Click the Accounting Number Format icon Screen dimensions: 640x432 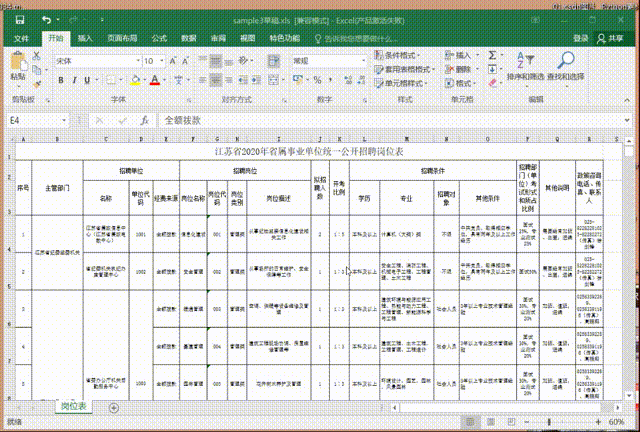(298, 80)
